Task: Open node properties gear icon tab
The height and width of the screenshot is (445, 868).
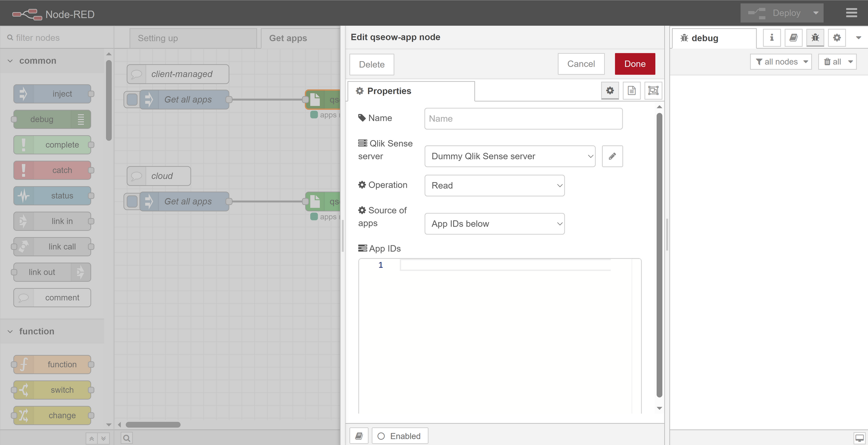Action: 610,91
